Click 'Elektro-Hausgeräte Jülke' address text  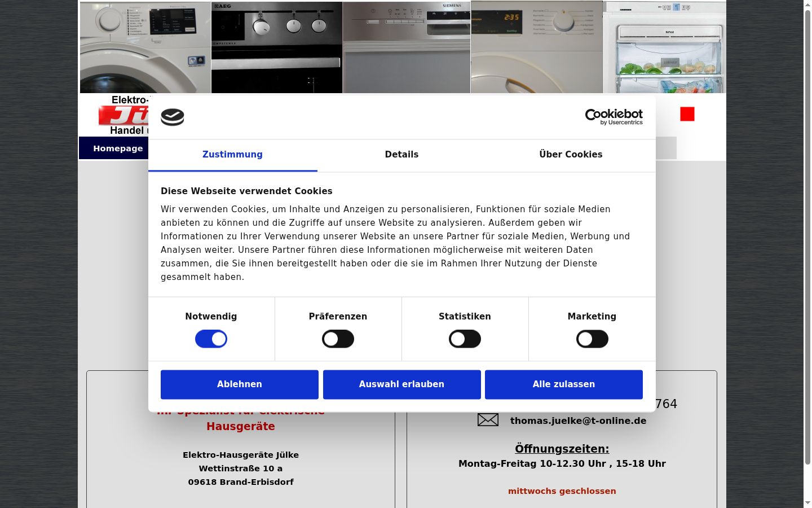[241, 455]
